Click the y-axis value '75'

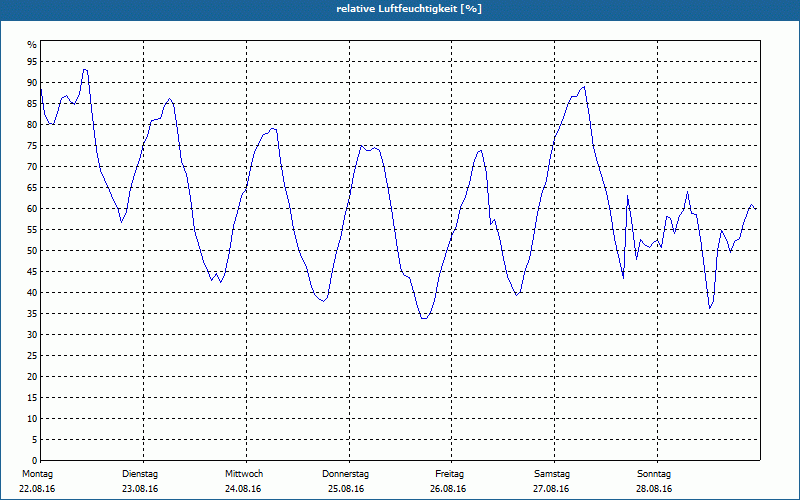coord(32,145)
